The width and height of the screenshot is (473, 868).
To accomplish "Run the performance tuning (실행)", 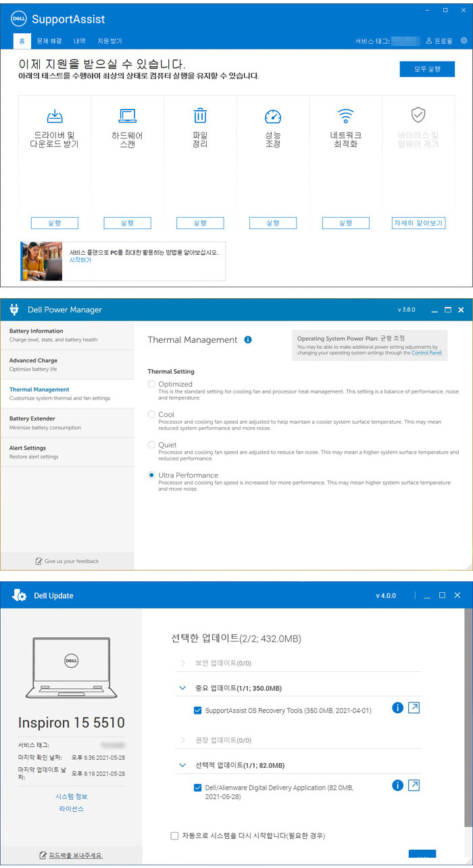I will coord(273,223).
